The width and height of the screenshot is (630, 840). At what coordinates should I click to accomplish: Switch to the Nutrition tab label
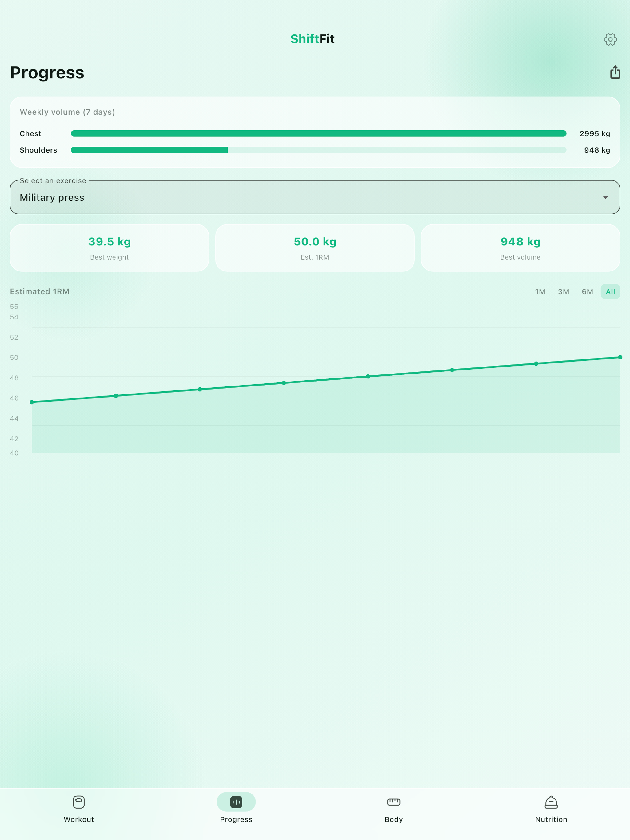coord(551,819)
